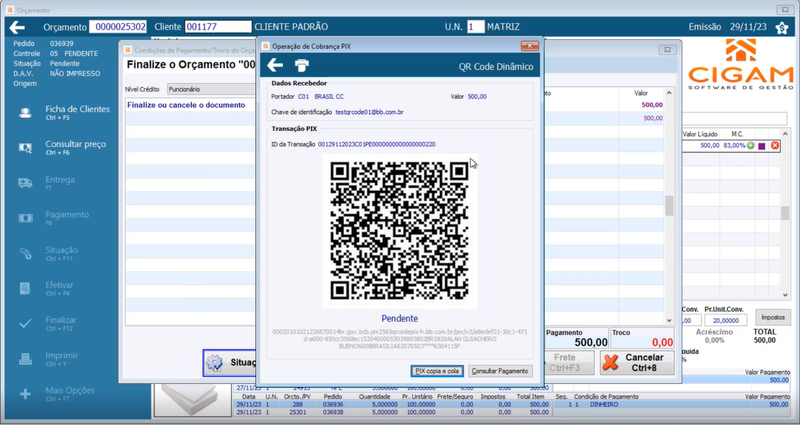Click BRASIL CC portador text

(329, 96)
